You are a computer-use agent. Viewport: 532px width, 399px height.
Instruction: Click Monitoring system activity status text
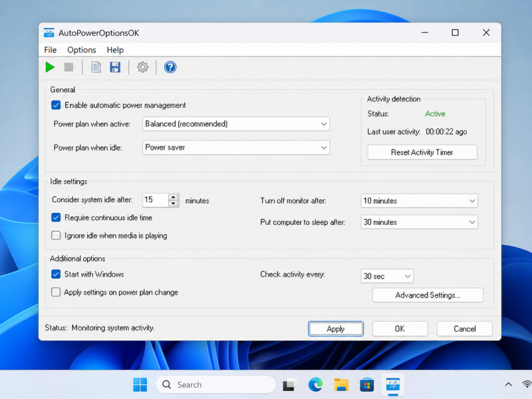[113, 328]
